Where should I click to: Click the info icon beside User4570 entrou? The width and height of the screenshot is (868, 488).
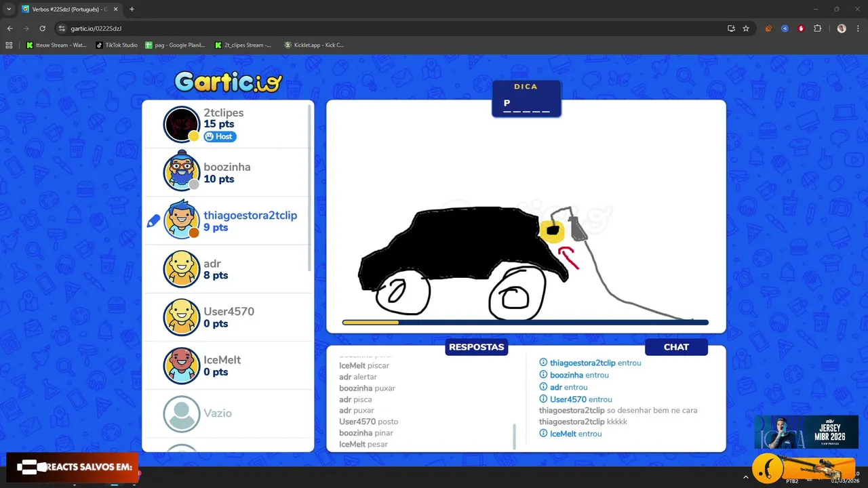[543, 399]
